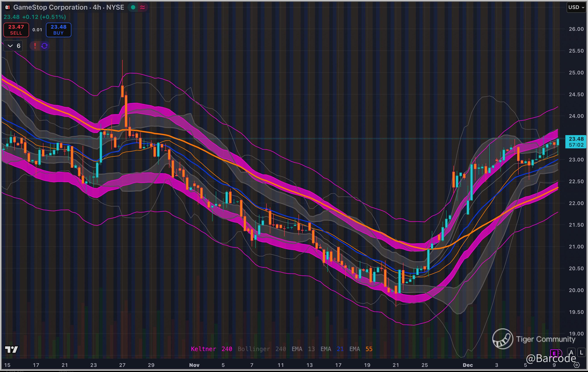Viewport: 588px width, 372px height.
Task: Expand the collapsed 6 indicators legend
Action: pos(13,46)
